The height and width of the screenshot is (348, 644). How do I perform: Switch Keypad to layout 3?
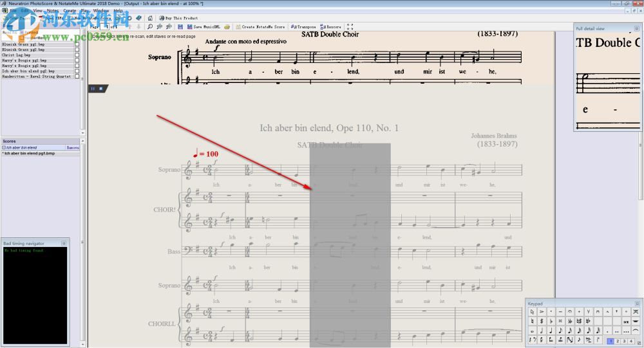coord(624,341)
